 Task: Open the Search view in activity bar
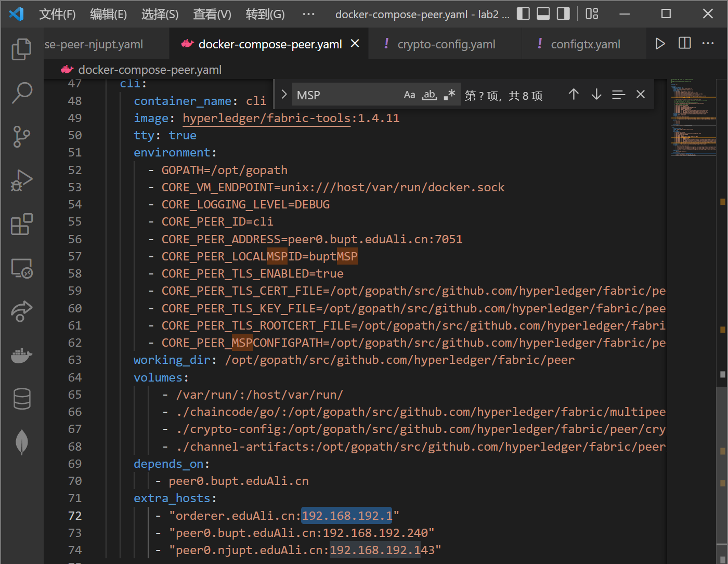(x=21, y=93)
